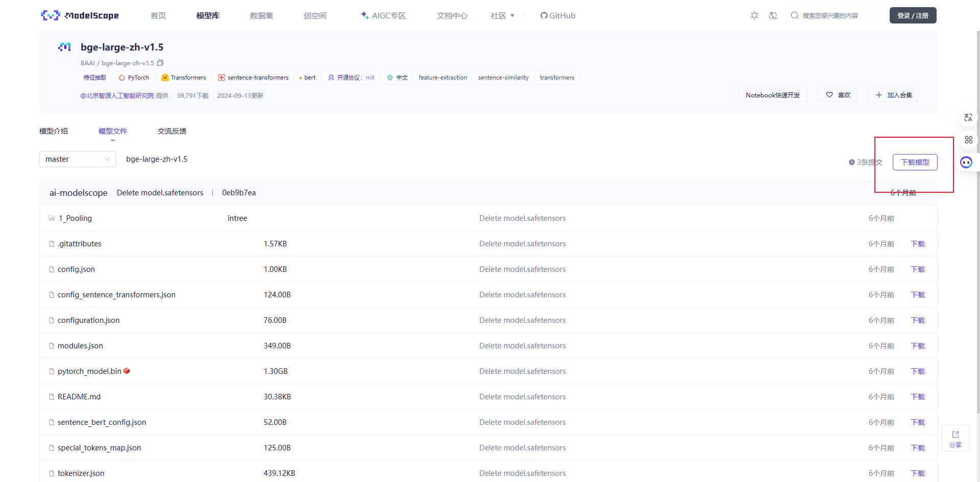
Task: Open 文档中心 in the navigation
Action: pyautogui.click(x=452, y=15)
